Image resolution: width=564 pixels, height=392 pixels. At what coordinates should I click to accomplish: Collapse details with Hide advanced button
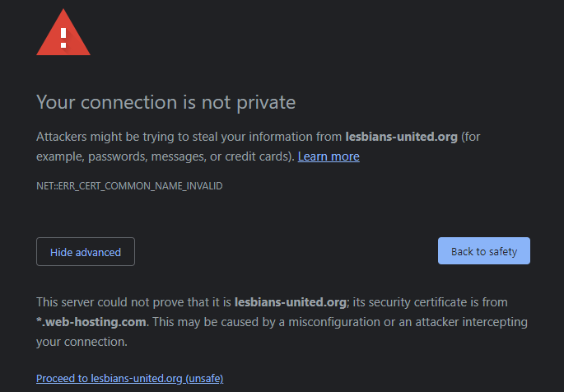pos(86,252)
